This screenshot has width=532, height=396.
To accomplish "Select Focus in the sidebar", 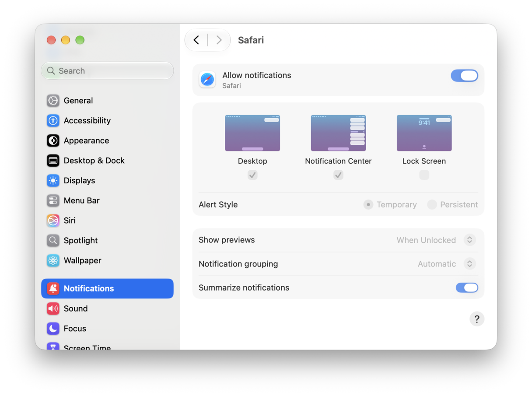I will coord(107,329).
